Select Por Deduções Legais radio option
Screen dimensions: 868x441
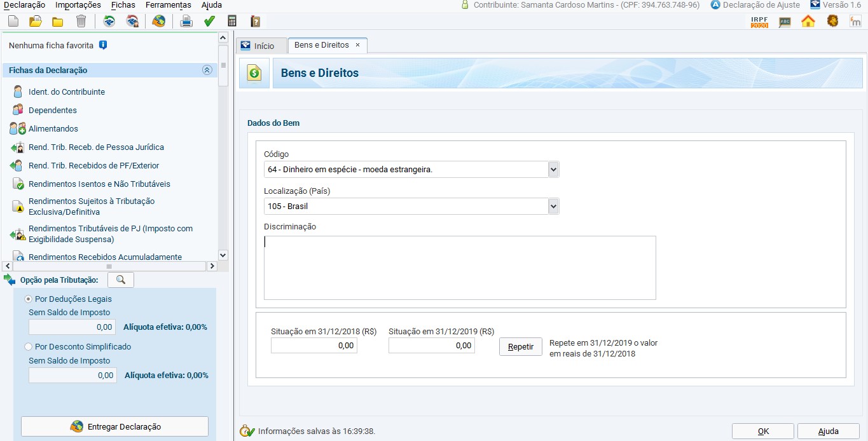(x=28, y=299)
